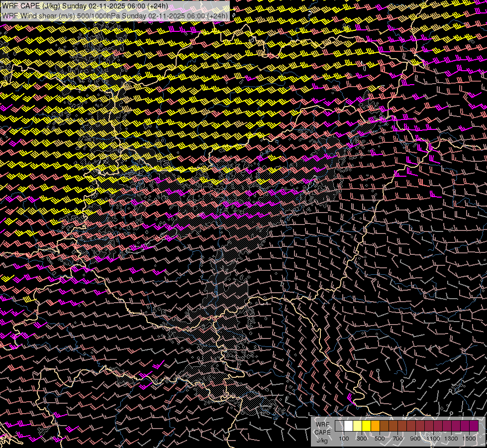This screenshot has width=487, height=448.
Task: Select the 1300 value on legend
Action: point(451,438)
